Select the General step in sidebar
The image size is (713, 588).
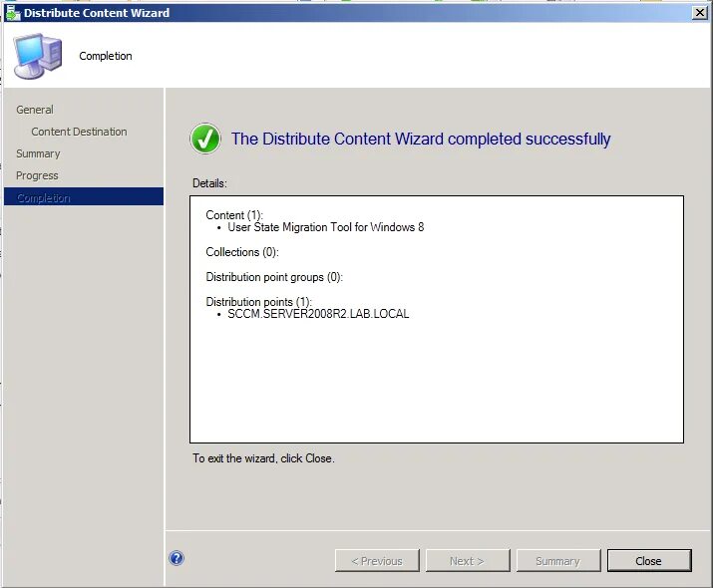coord(35,110)
